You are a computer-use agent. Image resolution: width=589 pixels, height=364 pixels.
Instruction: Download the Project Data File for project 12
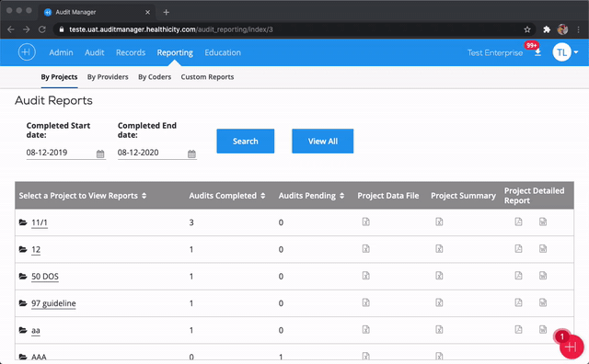click(366, 249)
